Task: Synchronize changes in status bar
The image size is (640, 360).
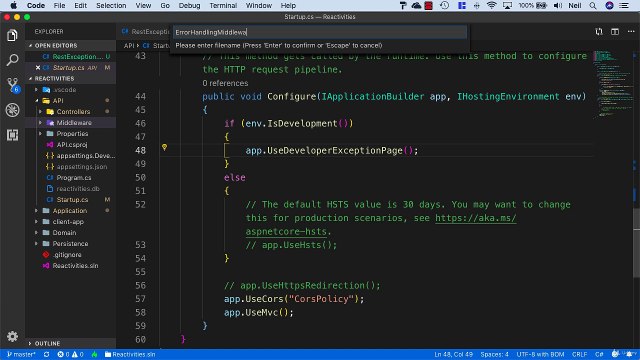Action: click(x=47, y=354)
